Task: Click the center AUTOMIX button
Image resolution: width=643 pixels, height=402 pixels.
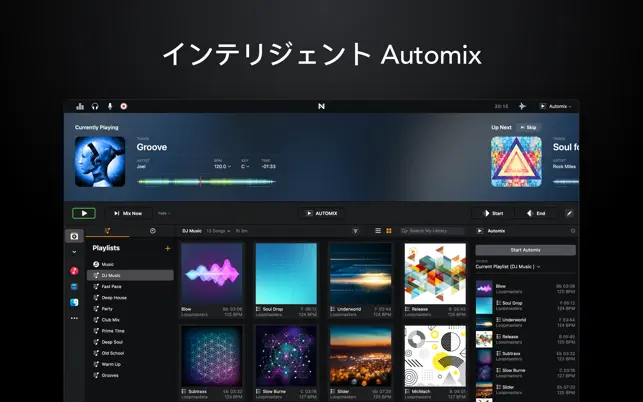Action: pyautogui.click(x=322, y=213)
